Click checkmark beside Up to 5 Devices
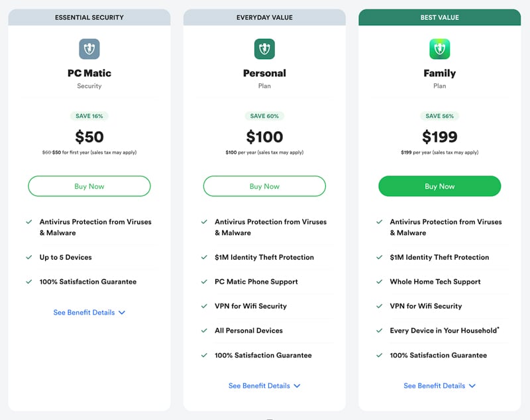530x420 pixels. click(x=29, y=257)
